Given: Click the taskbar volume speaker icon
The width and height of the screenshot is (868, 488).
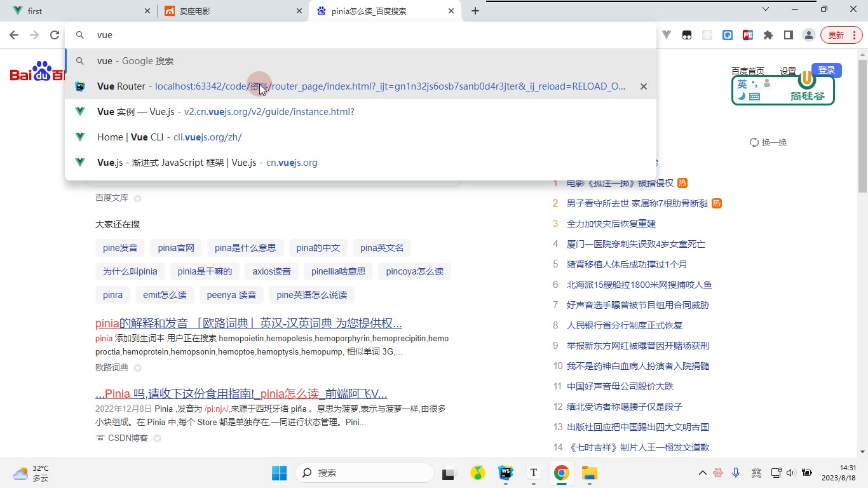Looking at the screenshot, I should click(x=790, y=473).
